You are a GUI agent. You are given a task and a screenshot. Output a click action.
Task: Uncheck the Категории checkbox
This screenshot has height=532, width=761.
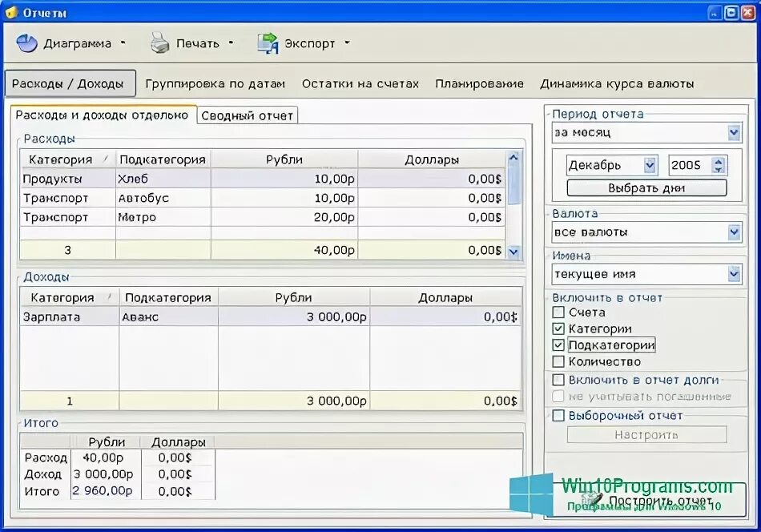(x=558, y=328)
